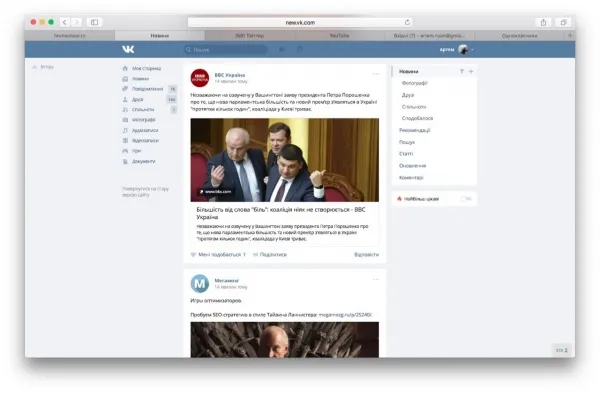Go forward in Safari
The image size is (600, 393).
[x=77, y=22]
